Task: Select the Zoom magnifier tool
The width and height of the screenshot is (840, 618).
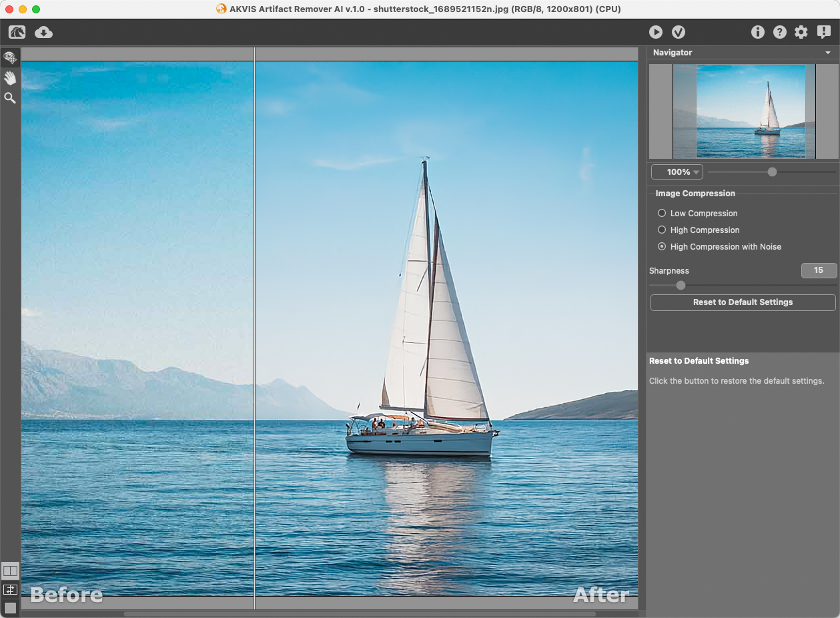Action: (10, 98)
